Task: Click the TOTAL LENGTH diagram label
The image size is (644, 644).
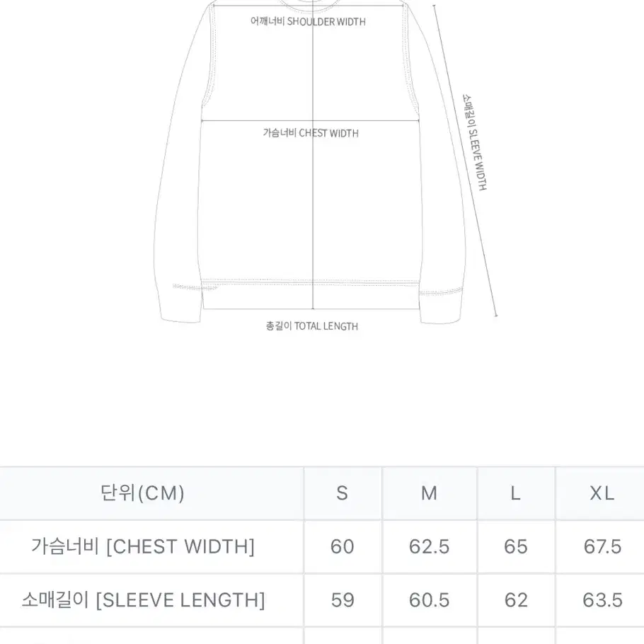Action: point(311,326)
